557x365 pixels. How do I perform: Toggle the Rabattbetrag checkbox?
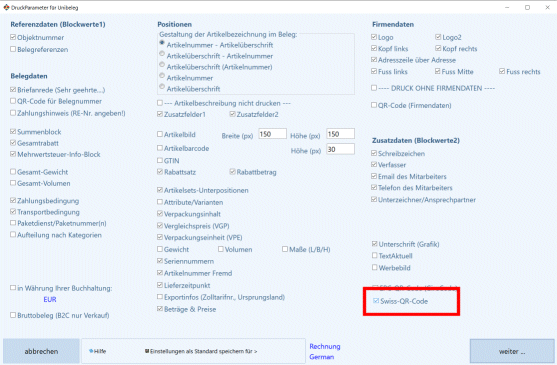tap(233, 172)
